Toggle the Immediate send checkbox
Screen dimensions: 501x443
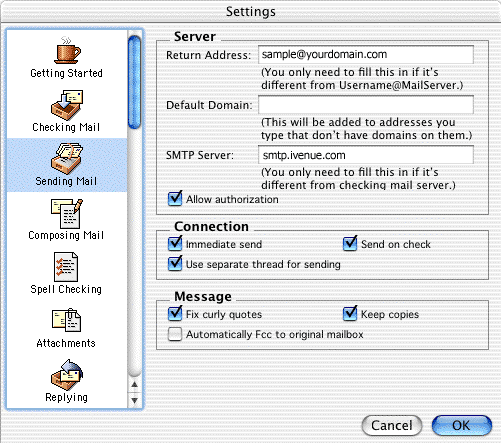pos(175,244)
